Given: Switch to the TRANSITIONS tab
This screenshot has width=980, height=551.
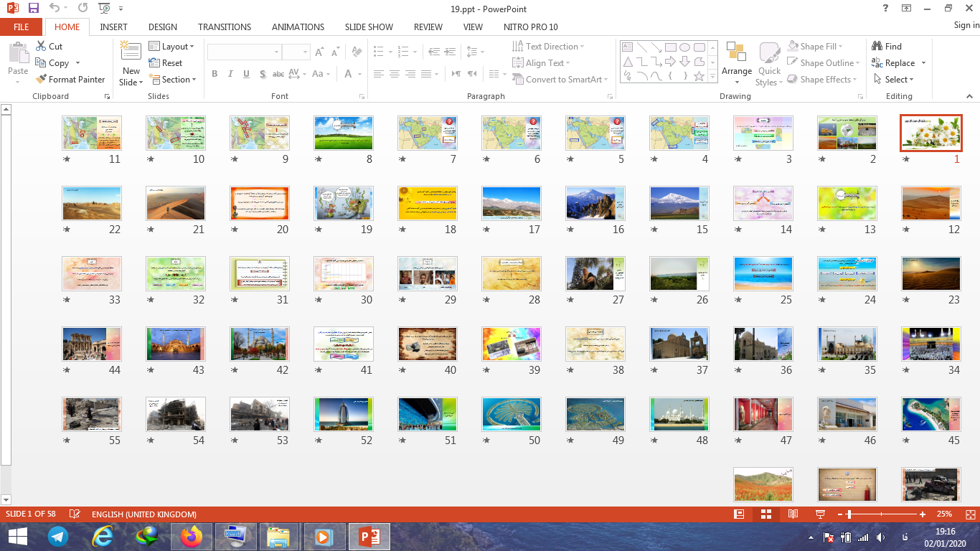Looking at the screenshot, I should 225,27.
